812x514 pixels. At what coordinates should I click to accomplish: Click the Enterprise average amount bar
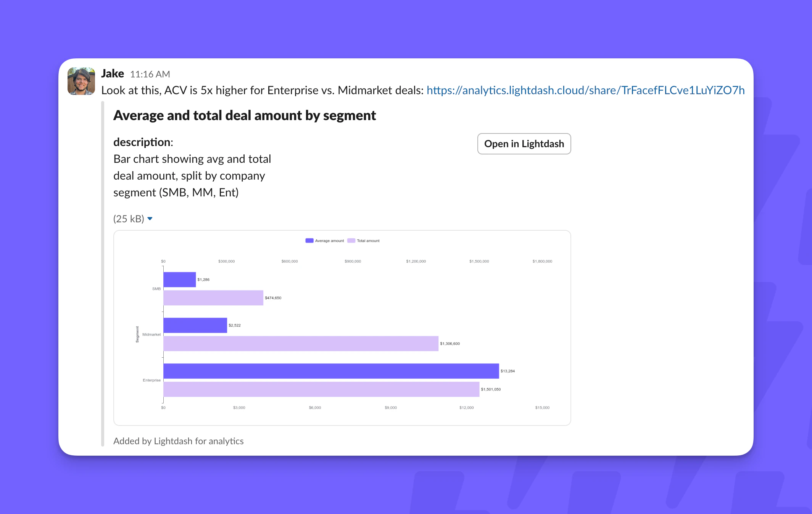click(331, 371)
